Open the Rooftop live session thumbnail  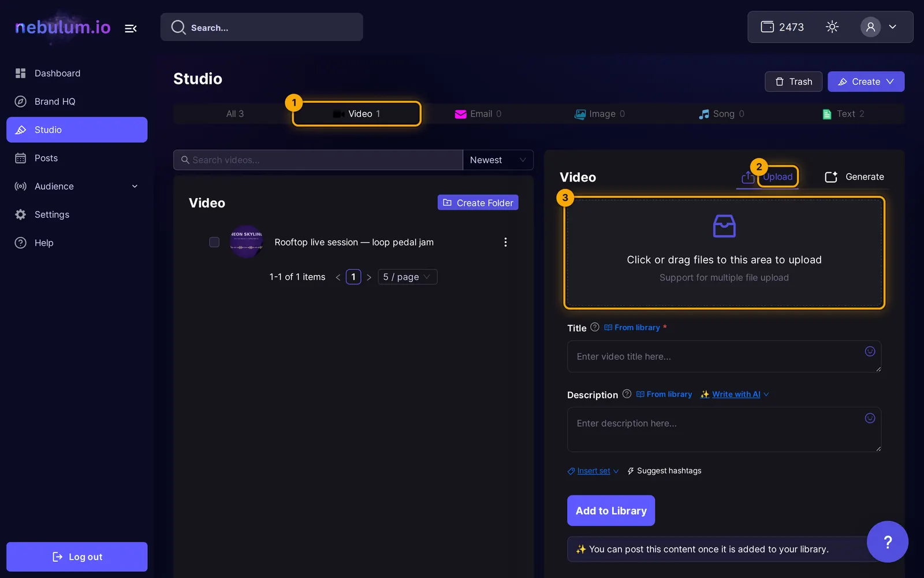tap(247, 242)
